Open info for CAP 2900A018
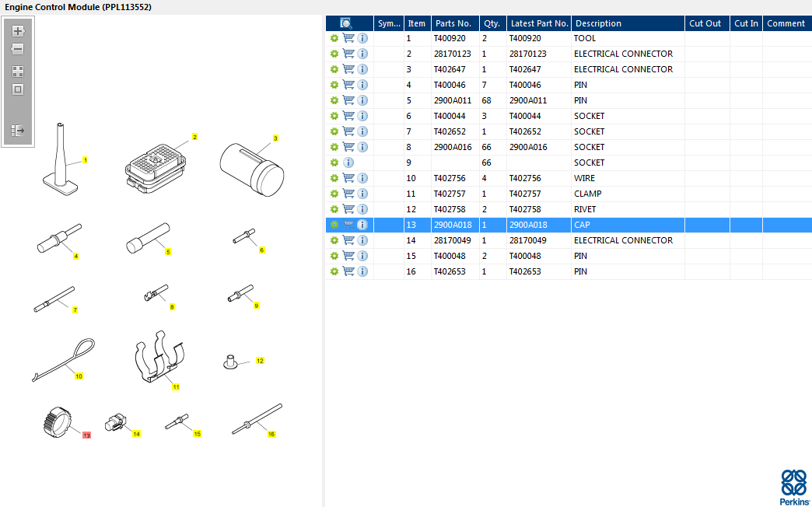 click(x=362, y=225)
